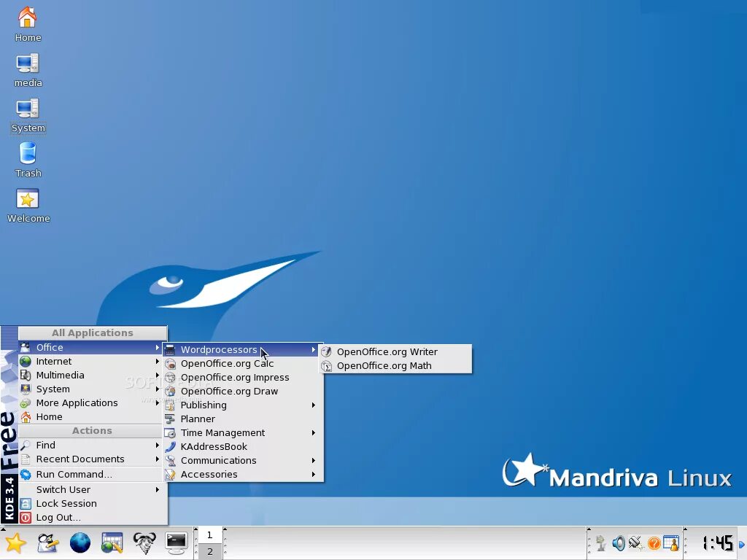Click the Office submenu arrow
The image size is (747, 560).
(x=158, y=348)
